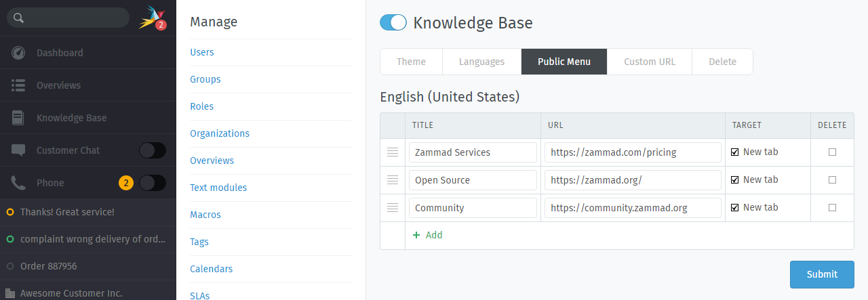Open Overviews in the Manage list
The image size is (868, 300).
212,160
